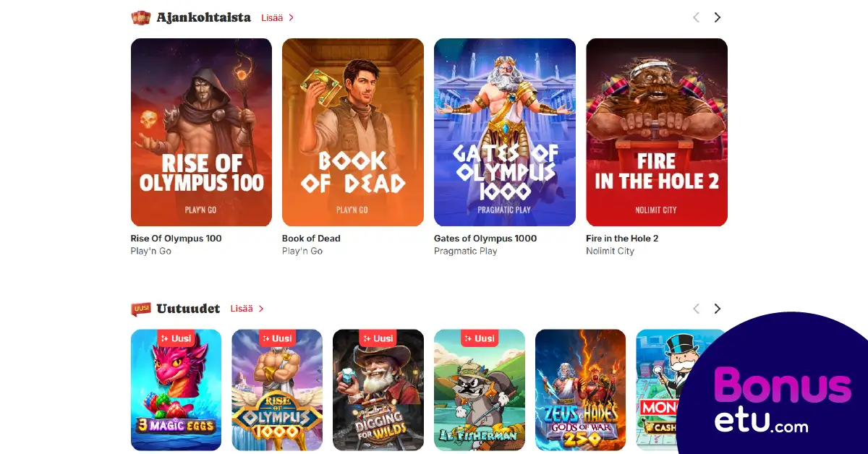Show next Uutuudet games with right arrow
This screenshot has height=454, width=868.
[x=717, y=309]
